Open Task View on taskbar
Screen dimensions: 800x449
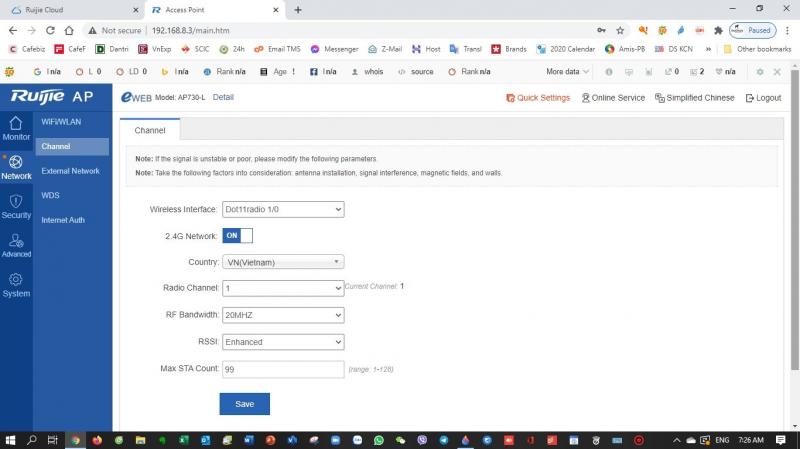pos(53,440)
